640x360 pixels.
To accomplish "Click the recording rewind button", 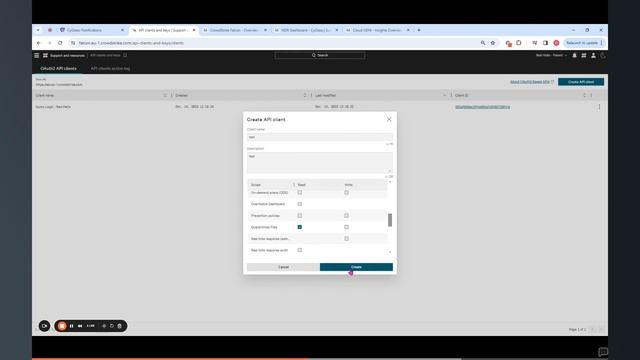I will (x=80, y=326).
